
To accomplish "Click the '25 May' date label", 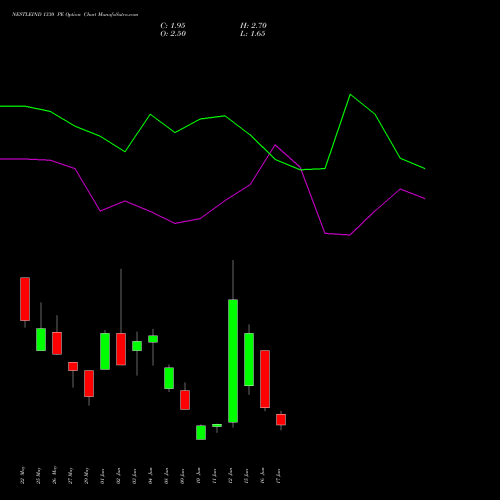I will tap(38, 475).
